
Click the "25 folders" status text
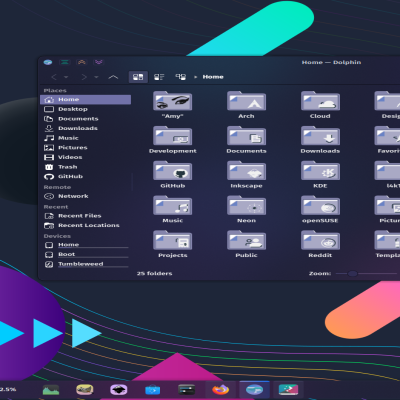pyautogui.click(x=154, y=273)
